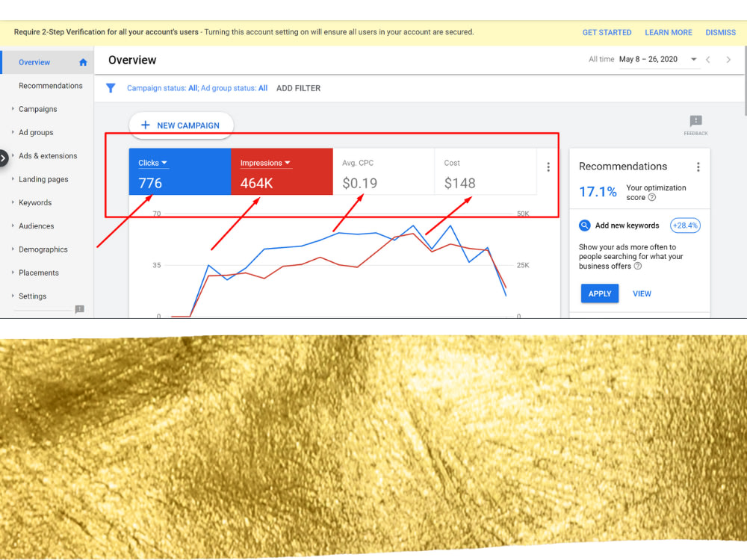The width and height of the screenshot is (747, 560).
Task: Go to previous date range
Action: [x=708, y=60]
